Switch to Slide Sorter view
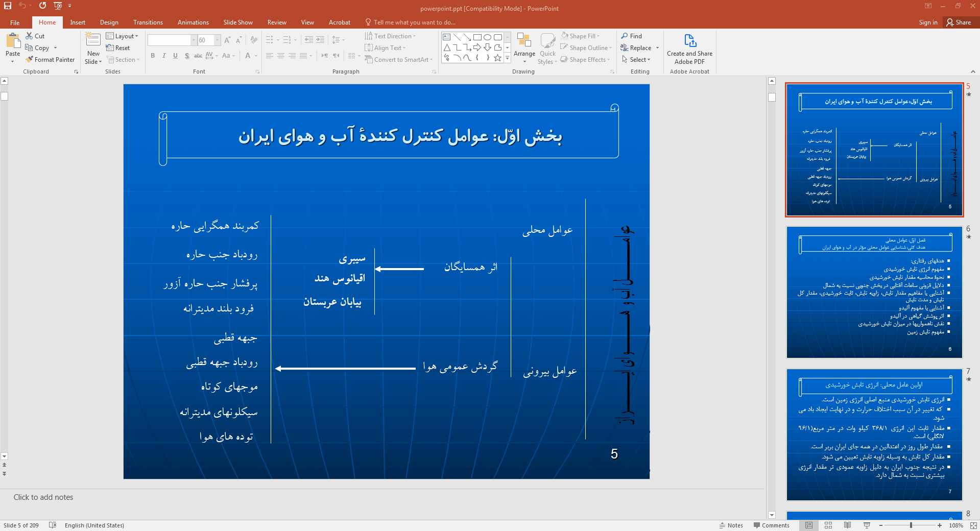980x531 pixels. (x=828, y=525)
